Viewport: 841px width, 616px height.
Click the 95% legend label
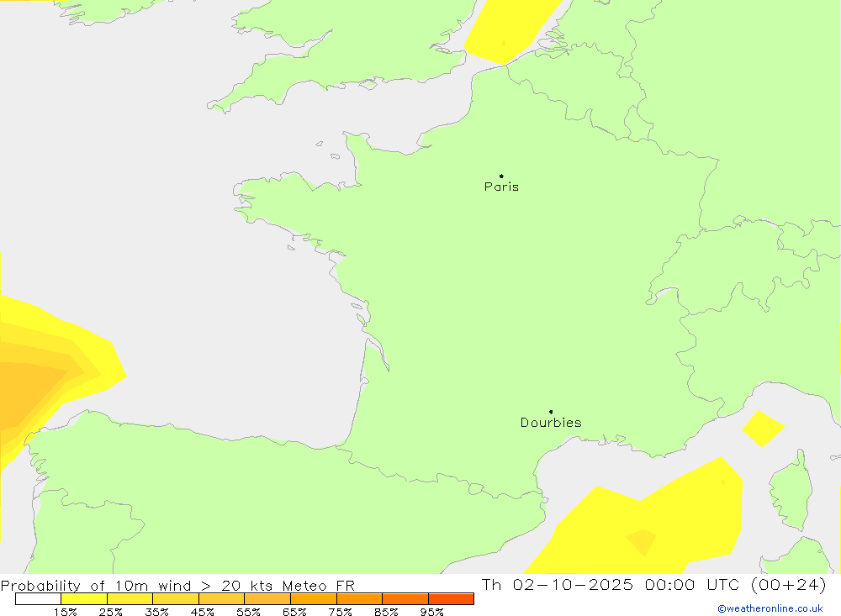click(431, 612)
